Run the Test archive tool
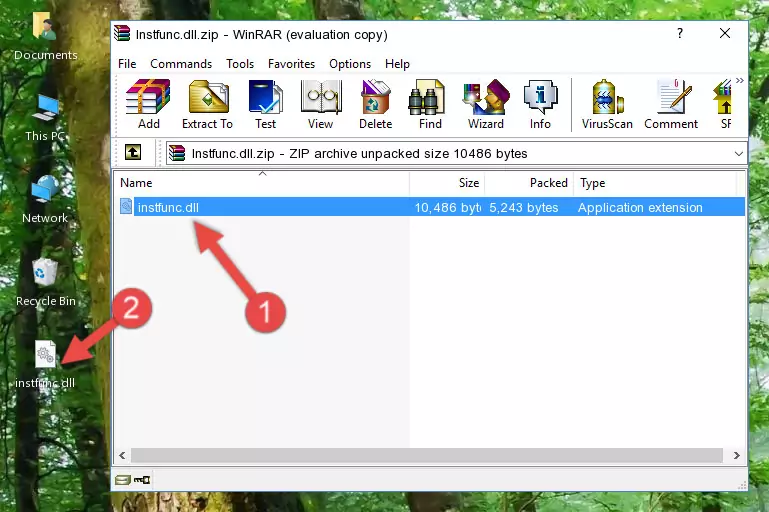Viewport: 769px width, 512px height. coord(265,104)
